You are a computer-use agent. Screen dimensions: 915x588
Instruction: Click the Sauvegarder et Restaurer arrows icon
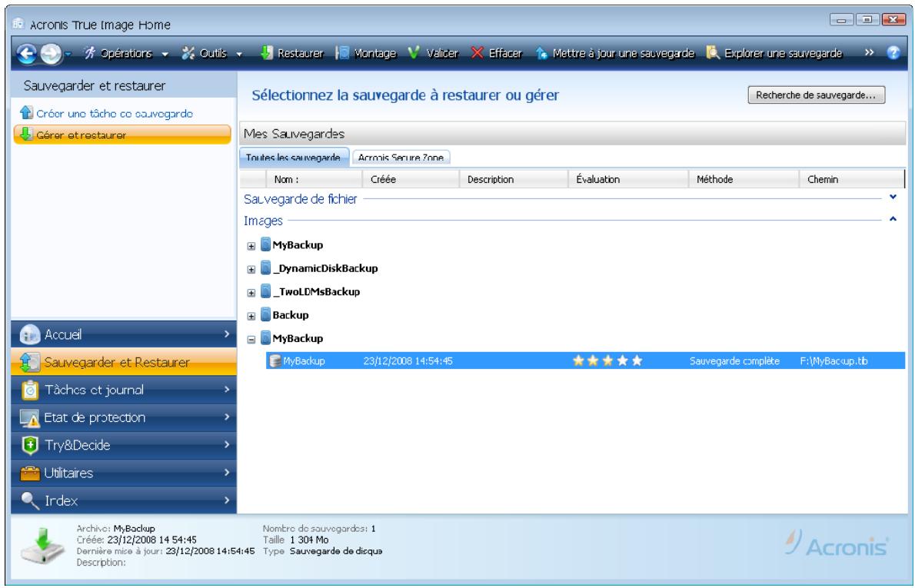coord(29,362)
